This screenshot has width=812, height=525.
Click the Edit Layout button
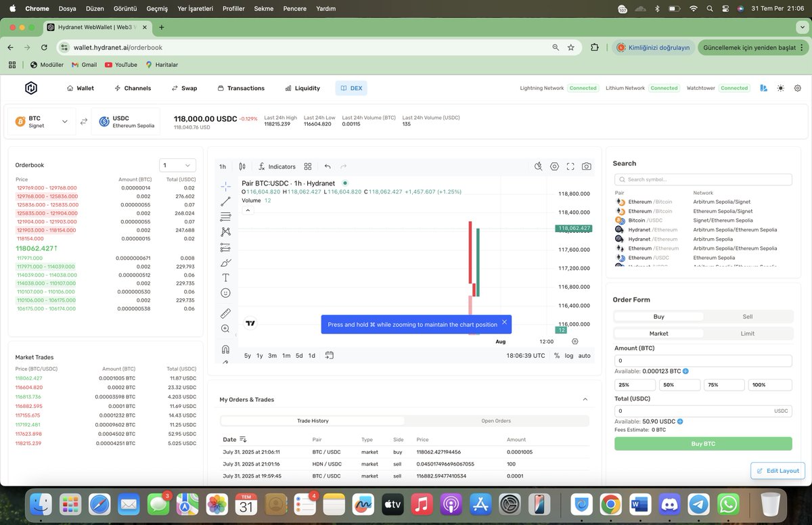(777, 471)
